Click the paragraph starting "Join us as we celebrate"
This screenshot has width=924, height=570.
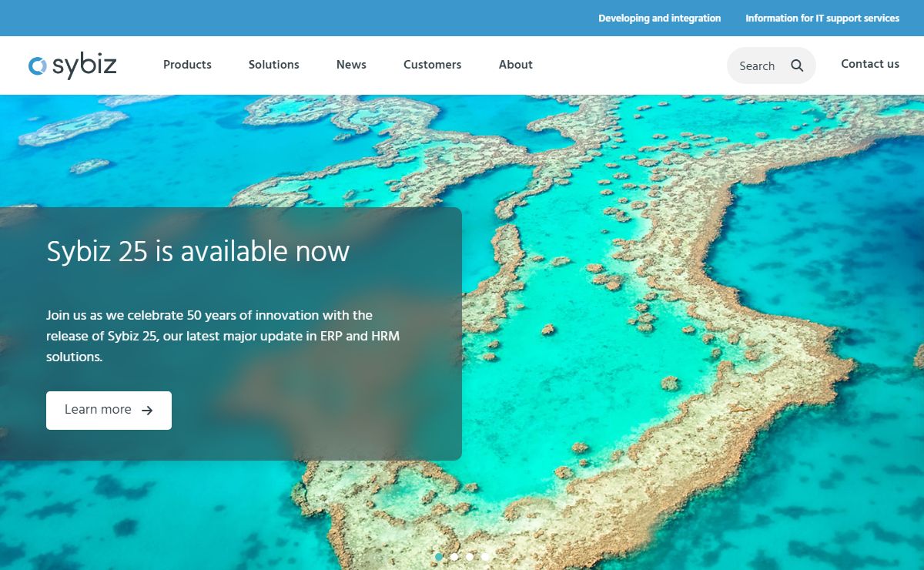(223, 336)
